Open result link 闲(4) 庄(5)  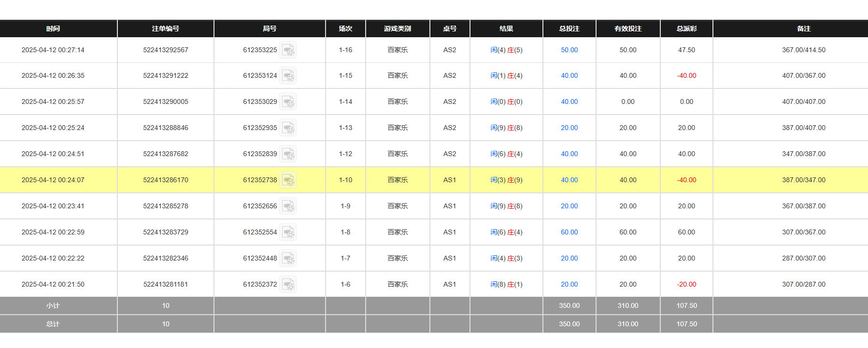506,50
